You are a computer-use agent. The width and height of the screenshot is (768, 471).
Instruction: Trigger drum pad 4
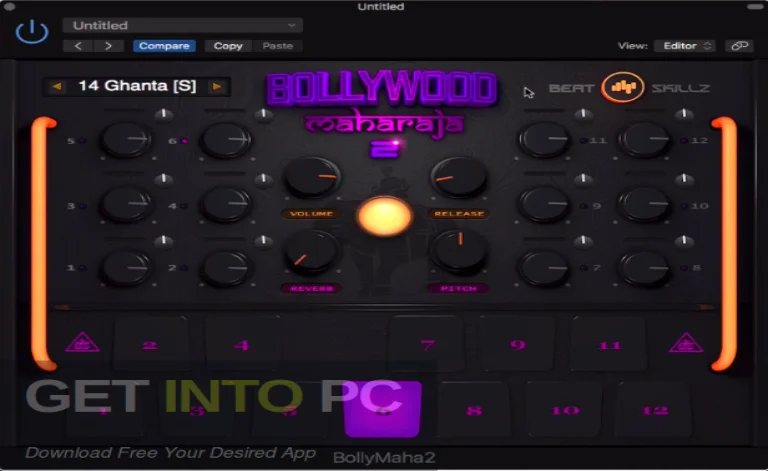click(241, 344)
